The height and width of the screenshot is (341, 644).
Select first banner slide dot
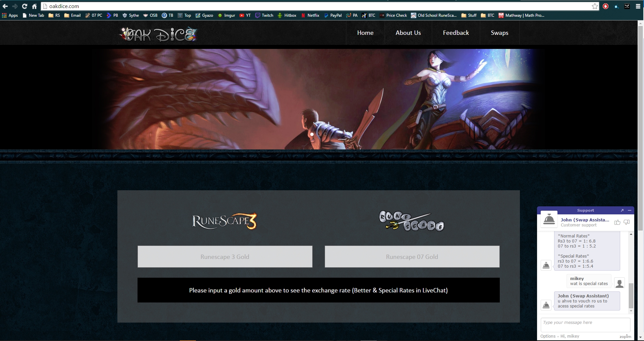point(312,134)
